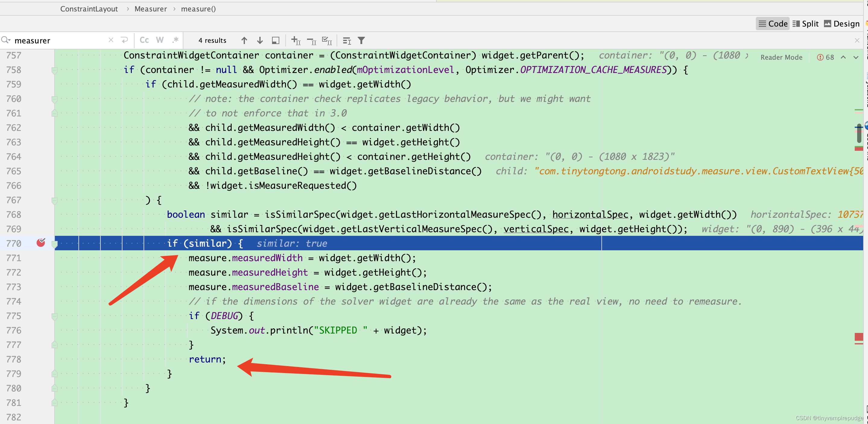Enable Regex search option
Viewport: 868px width, 424px height.
tap(175, 40)
